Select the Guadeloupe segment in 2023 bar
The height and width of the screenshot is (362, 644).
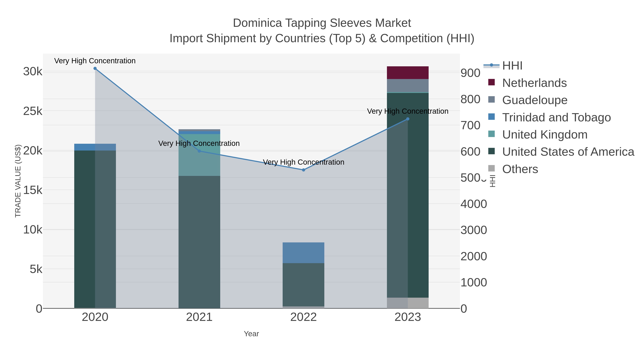408,86
